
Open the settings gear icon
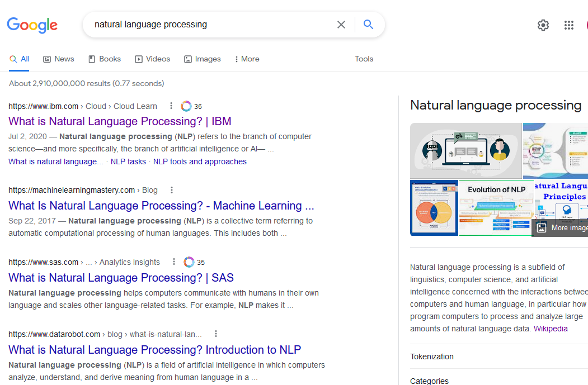point(543,25)
